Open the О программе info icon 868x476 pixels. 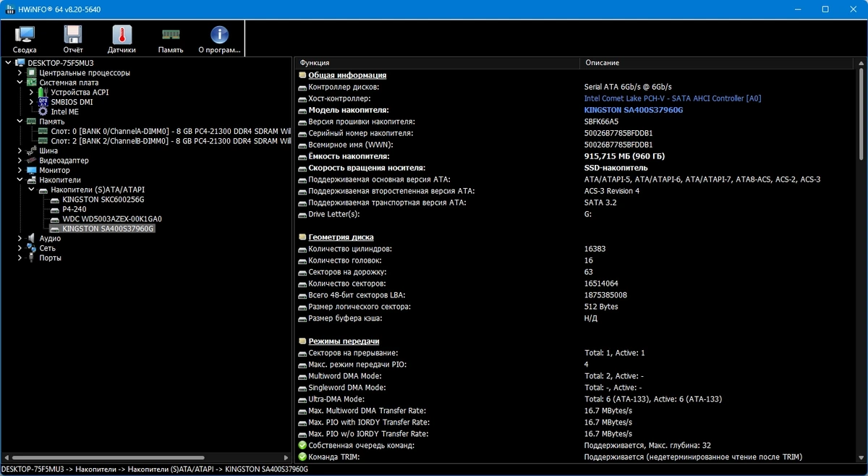coord(219,35)
